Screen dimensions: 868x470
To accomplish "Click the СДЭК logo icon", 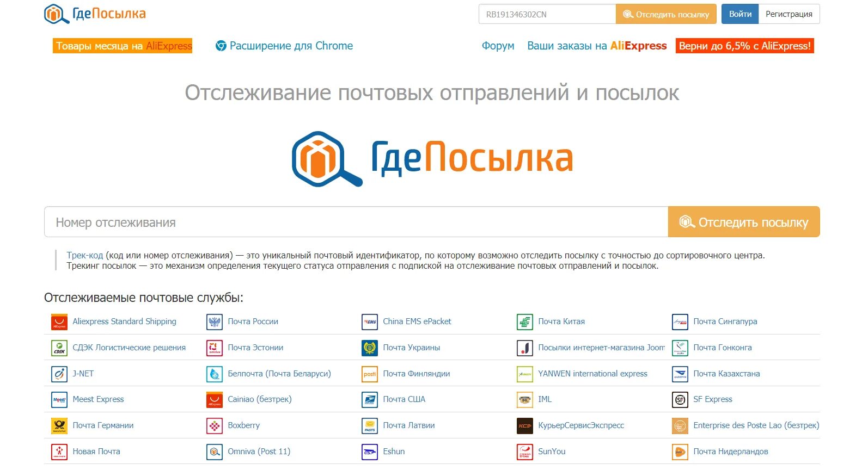I will [x=59, y=348].
